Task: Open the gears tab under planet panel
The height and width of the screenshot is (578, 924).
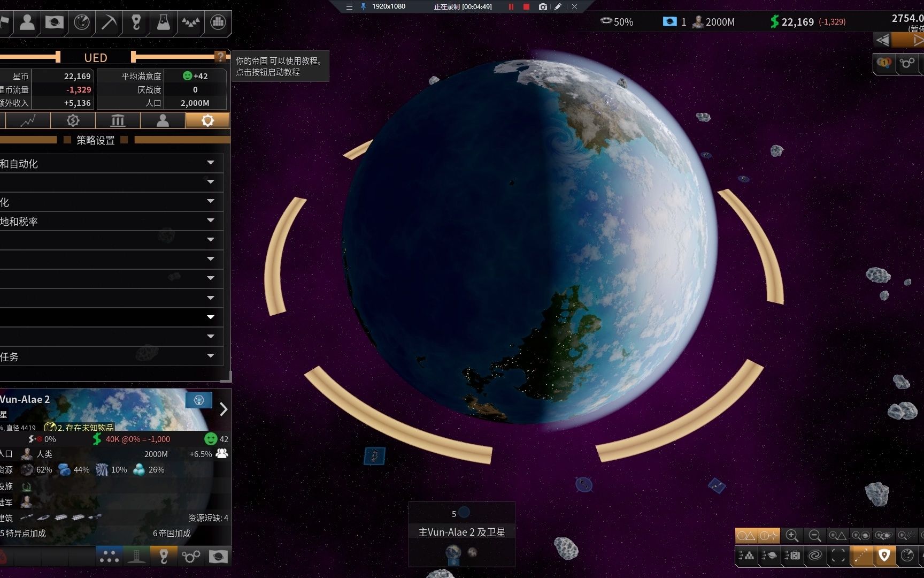Action: [x=191, y=557]
